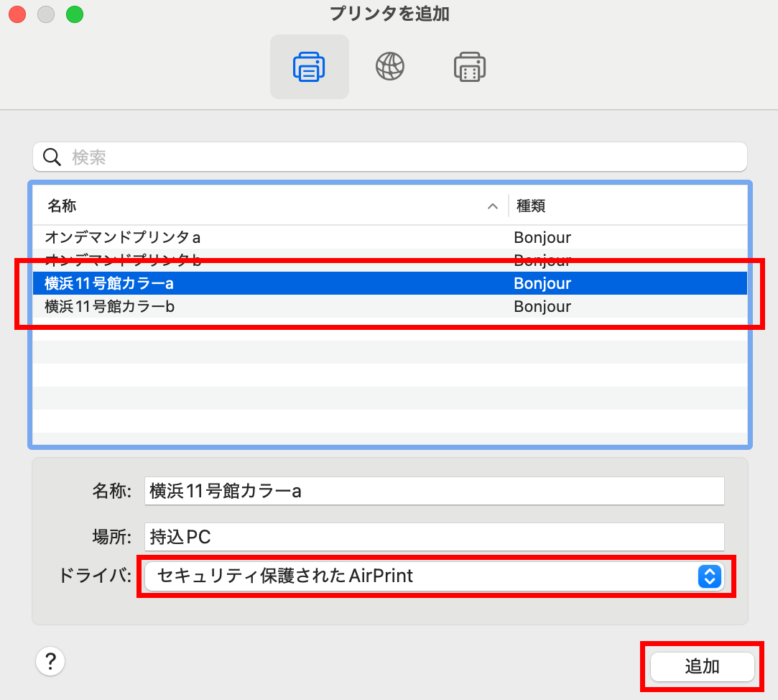
Task: Click into the 場所 location text field
Action: pos(434,536)
